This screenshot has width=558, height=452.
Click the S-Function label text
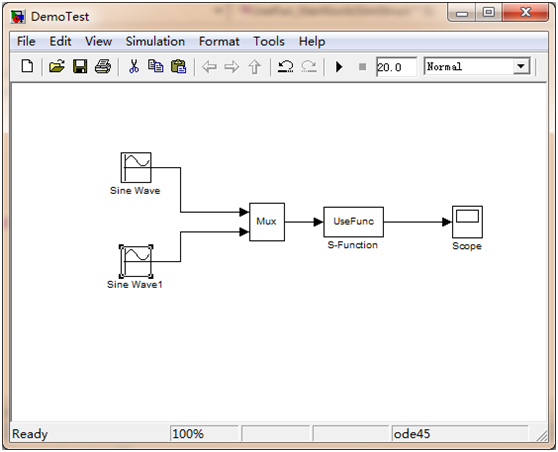[352, 245]
